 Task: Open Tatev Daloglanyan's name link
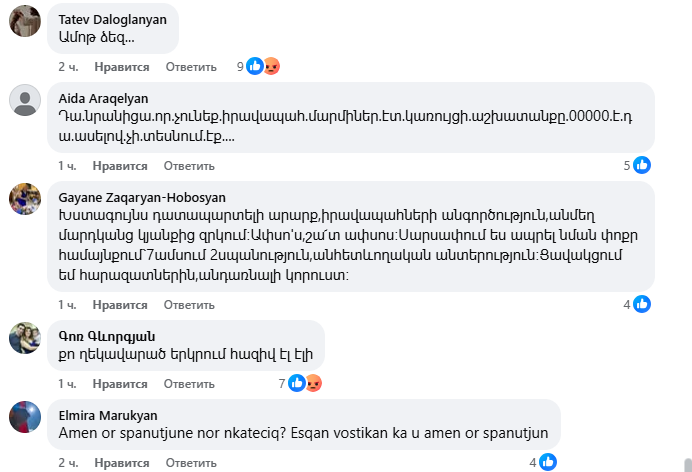click(x=112, y=19)
